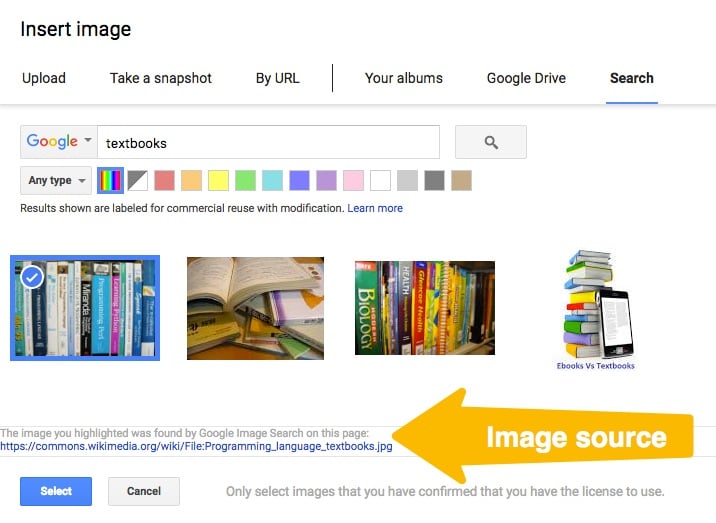Click the blue Select button
This screenshot has height=523, width=716.
(56, 491)
